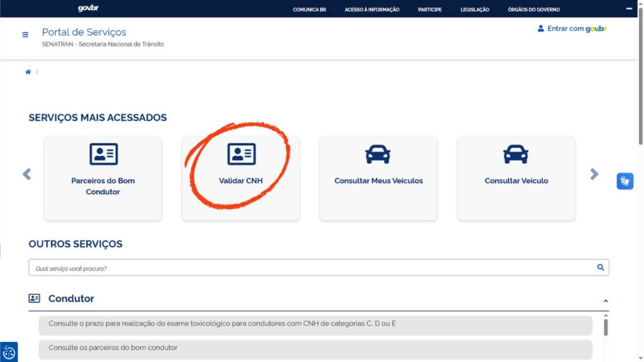Open Consulte os parceiros do bom condutor

coord(113,348)
